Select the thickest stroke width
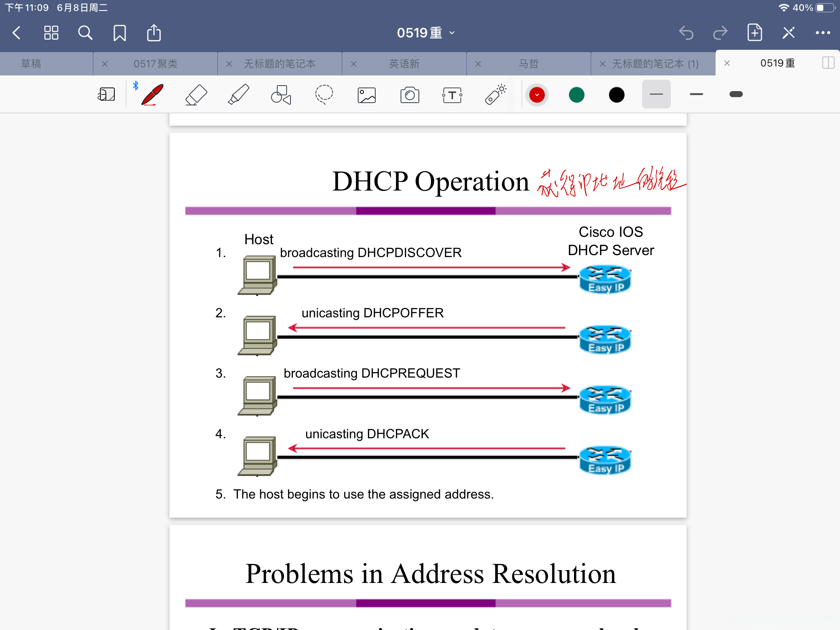The height and width of the screenshot is (630, 840). [736, 94]
